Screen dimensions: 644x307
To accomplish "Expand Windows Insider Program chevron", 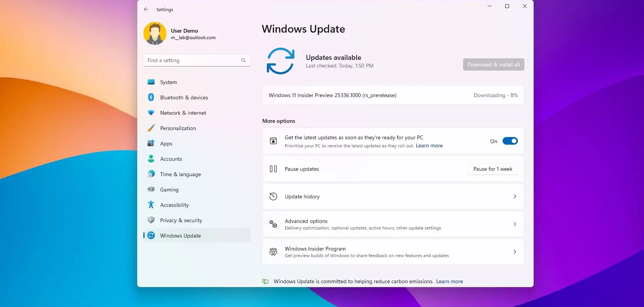I will 515,252.
